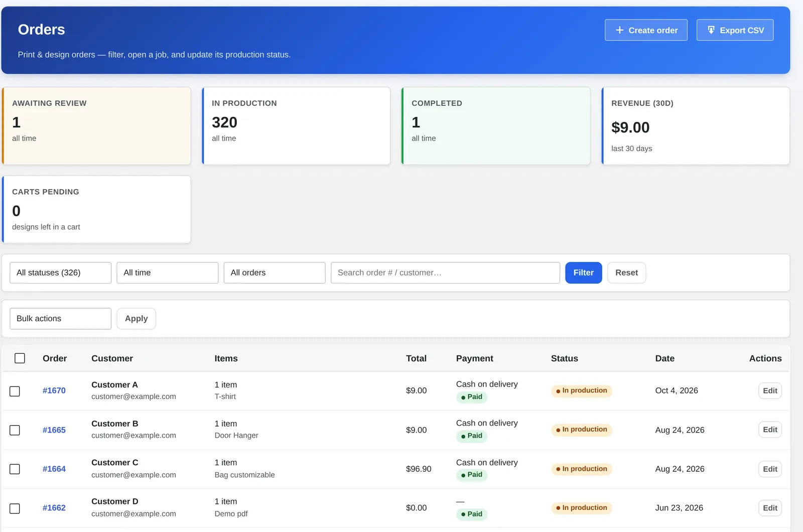
Task: Open the All time date filter
Action: coord(167,273)
